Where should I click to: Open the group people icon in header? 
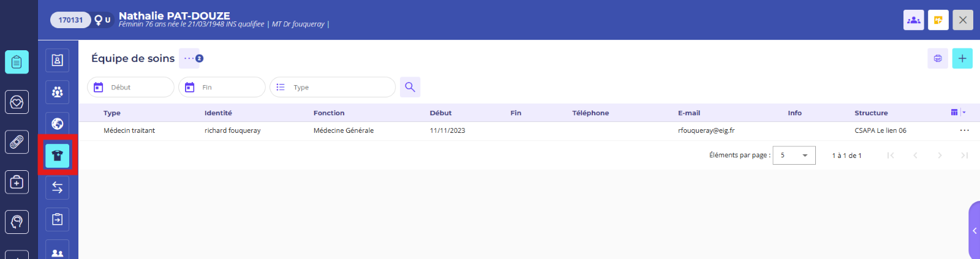(x=913, y=20)
